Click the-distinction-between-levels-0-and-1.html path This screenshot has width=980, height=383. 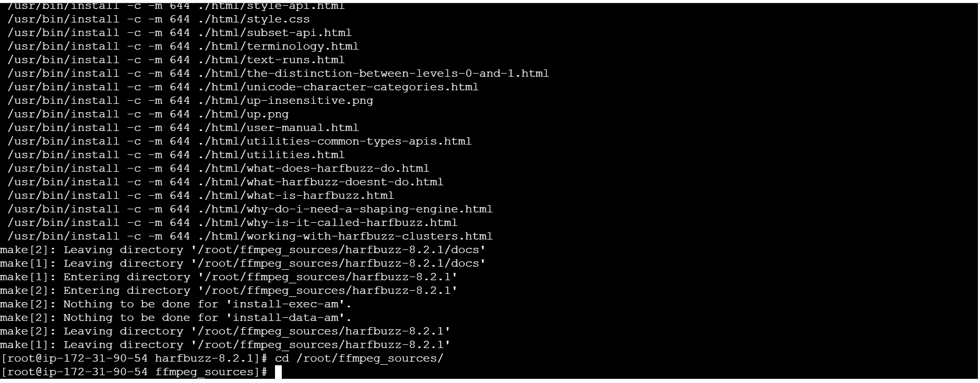click(x=374, y=74)
